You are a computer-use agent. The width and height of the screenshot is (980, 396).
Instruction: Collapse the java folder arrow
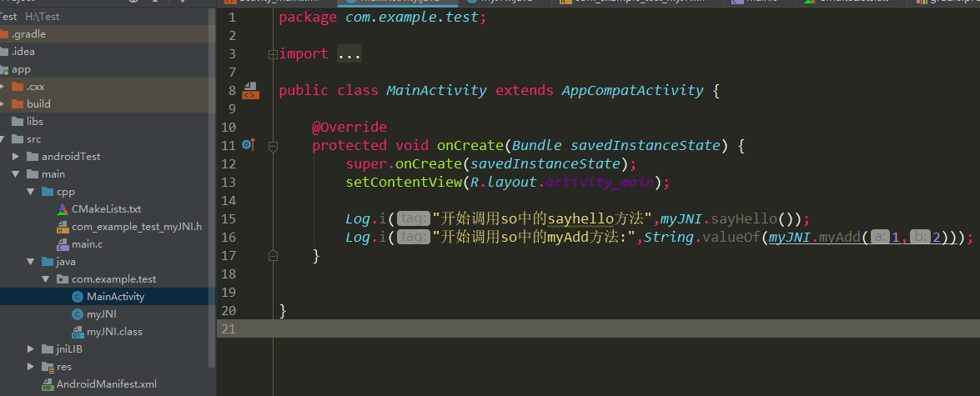(x=31, y=262)
